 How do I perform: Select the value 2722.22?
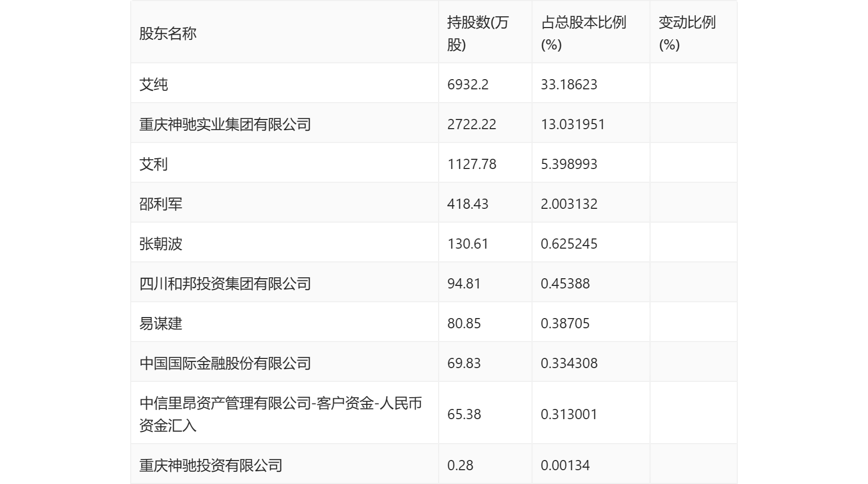pos(472,124)
